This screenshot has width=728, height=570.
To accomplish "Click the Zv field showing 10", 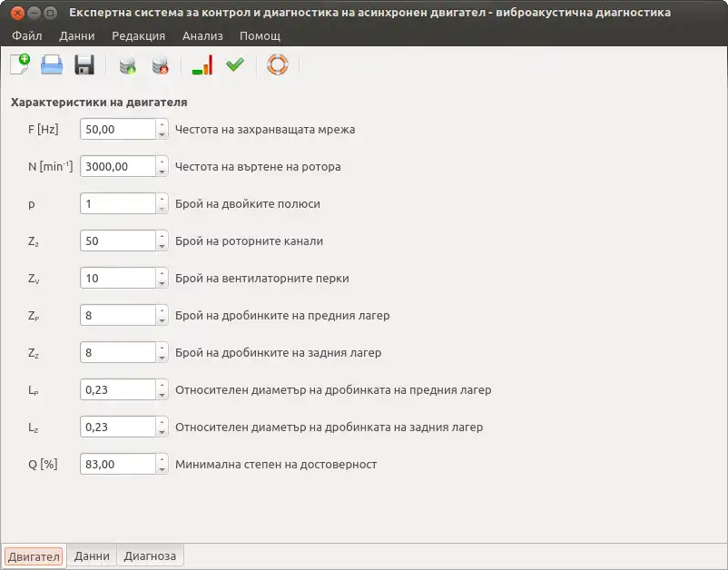I will tap(118, 278).
